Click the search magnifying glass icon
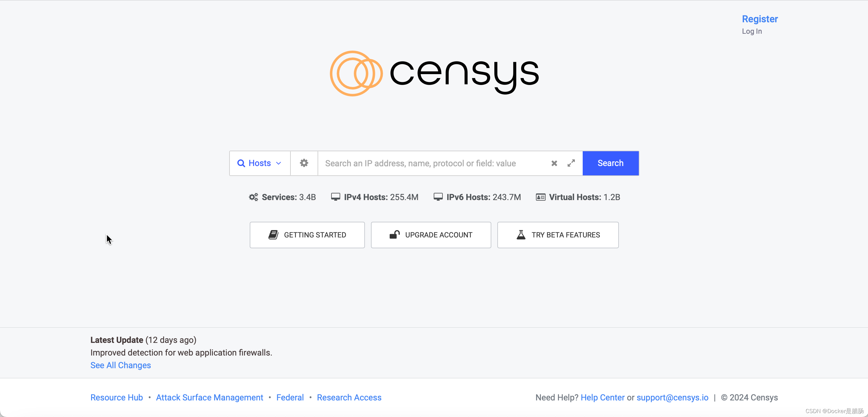This screenshot has height=417, width=868. pyautogui.click(x=241, y=163)
